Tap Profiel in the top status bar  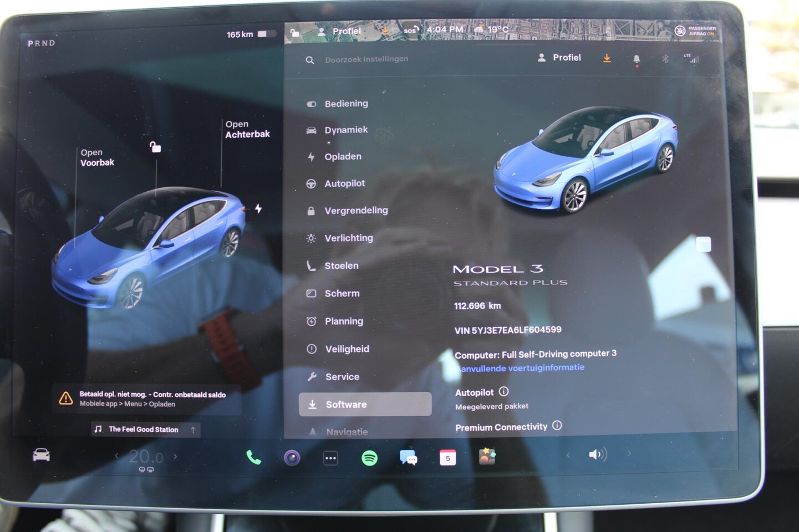point(339,32)
